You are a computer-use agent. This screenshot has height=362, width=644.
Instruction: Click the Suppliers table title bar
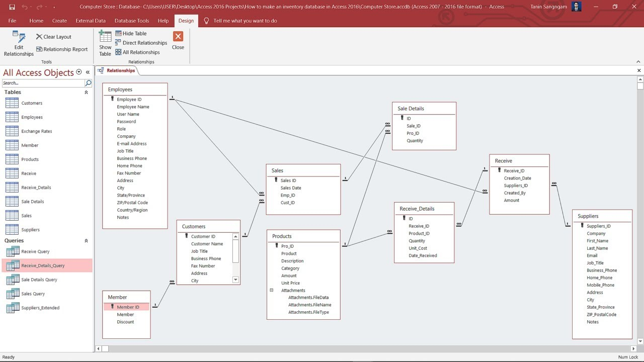[x=602, y=216]
